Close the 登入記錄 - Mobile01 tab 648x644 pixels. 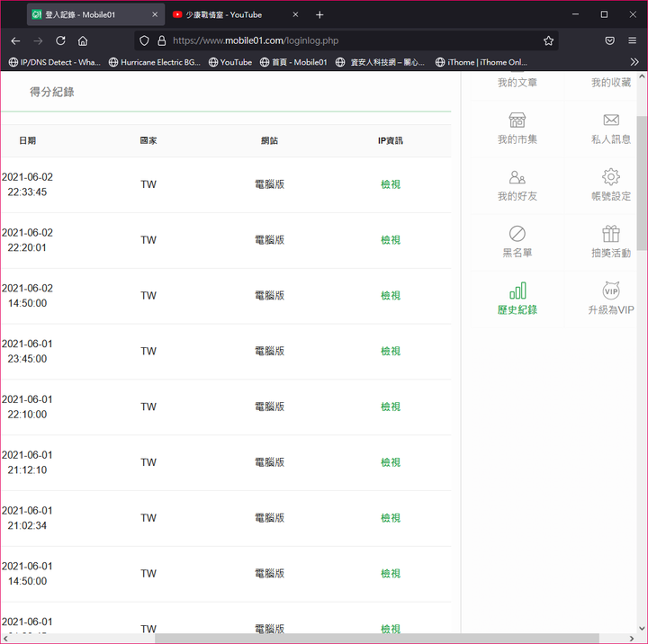coord(155,14)
